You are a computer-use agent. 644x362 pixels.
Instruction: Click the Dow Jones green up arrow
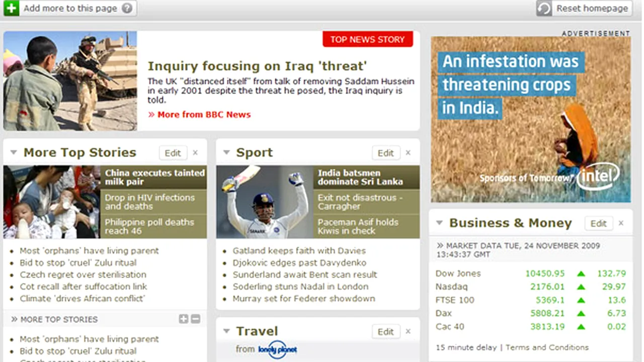(x=581, y=274)
